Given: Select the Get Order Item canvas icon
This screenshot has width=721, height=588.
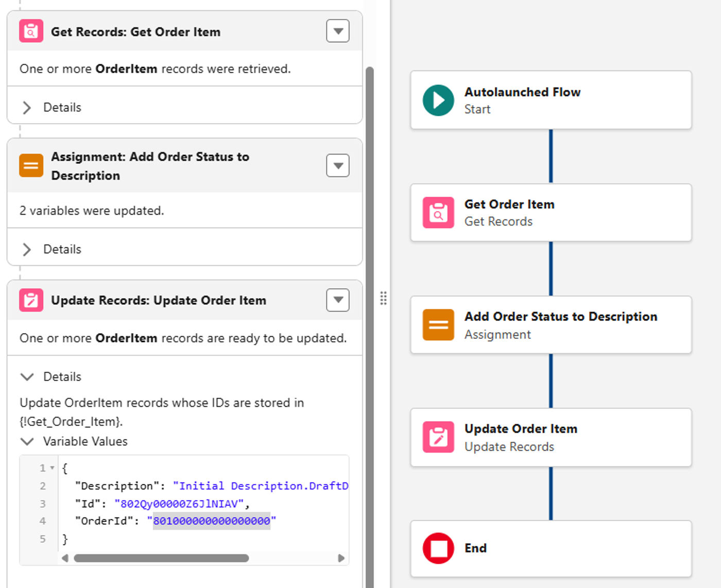Looking at the screenshot, I should [x=438, y=213].
